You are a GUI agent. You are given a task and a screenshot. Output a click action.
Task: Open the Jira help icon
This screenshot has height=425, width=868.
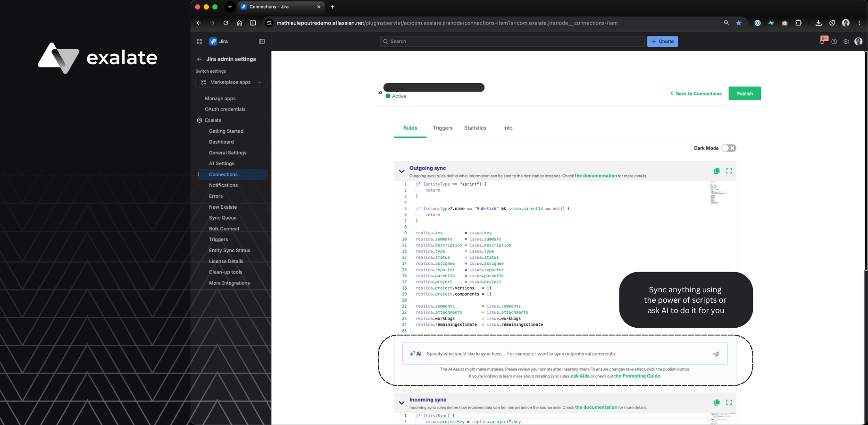coord(834,42)
